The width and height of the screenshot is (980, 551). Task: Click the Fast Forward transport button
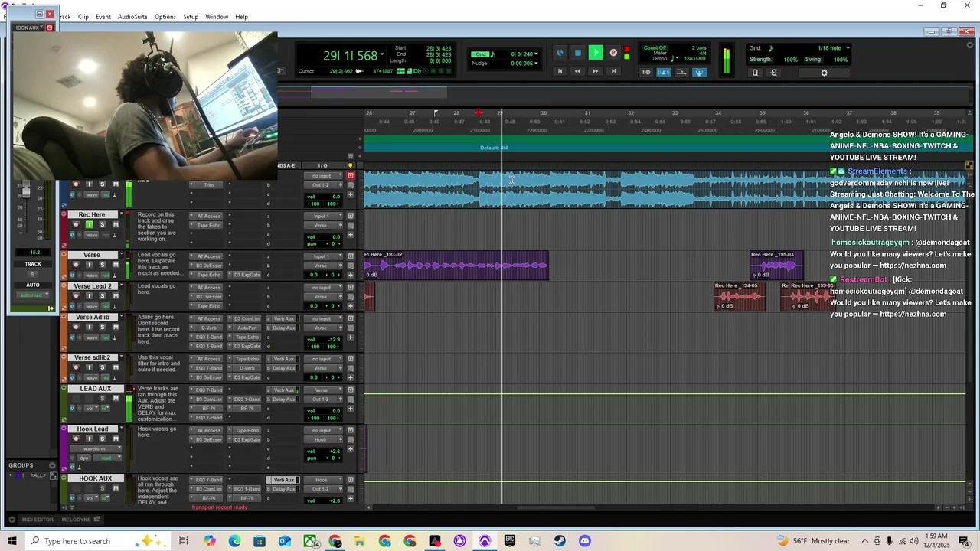pos(595,71)
